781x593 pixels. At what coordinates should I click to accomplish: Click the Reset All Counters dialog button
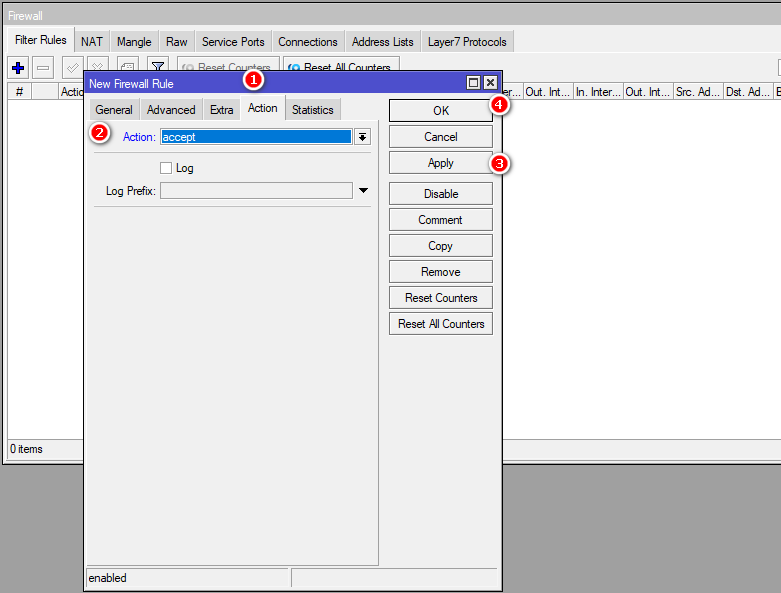coord(440,324)
